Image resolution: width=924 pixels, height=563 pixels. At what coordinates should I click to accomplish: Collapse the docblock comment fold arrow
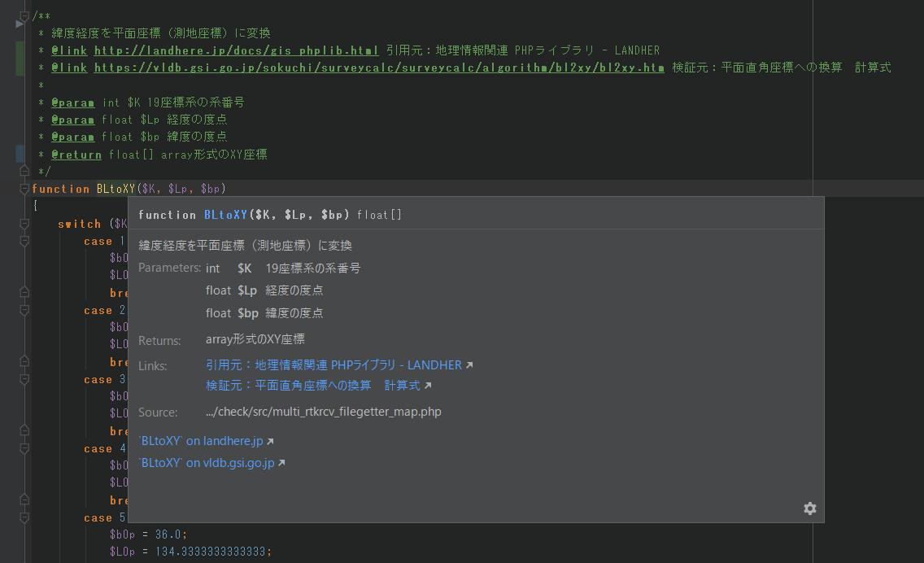click(24, 13)
